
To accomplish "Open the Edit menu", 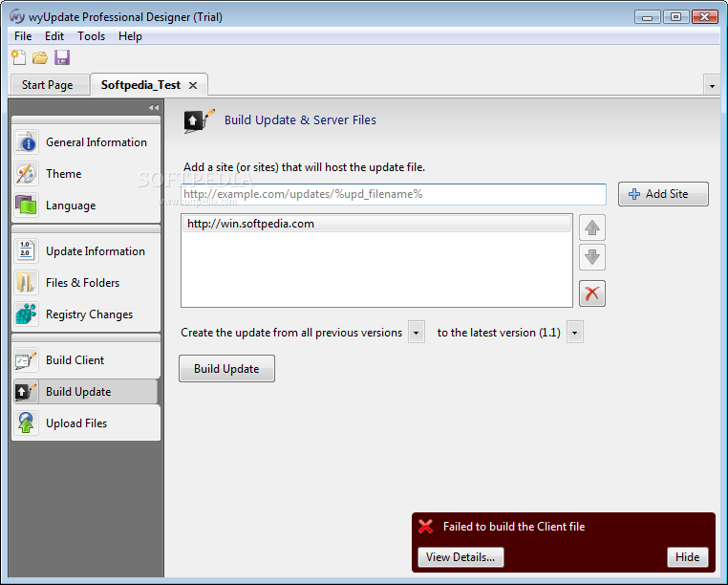I will point(54,36).
